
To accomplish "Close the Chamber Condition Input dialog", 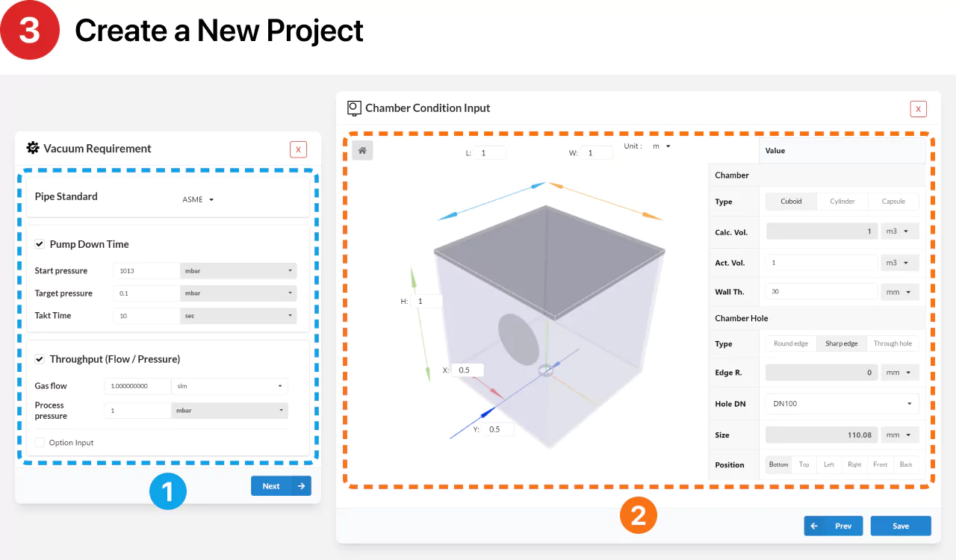I will pos(918,109).
